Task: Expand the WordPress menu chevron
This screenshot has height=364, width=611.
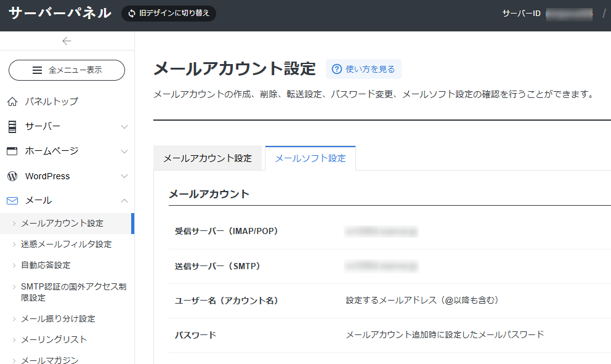Action: [x=124, y=176]
